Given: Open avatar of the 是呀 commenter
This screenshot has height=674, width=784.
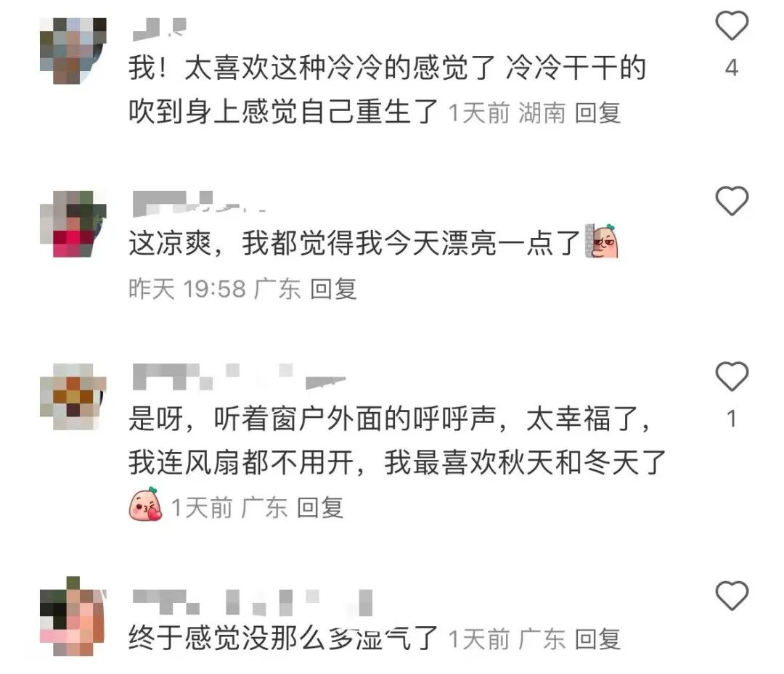Looking at the screenshot, I should 73,397.
